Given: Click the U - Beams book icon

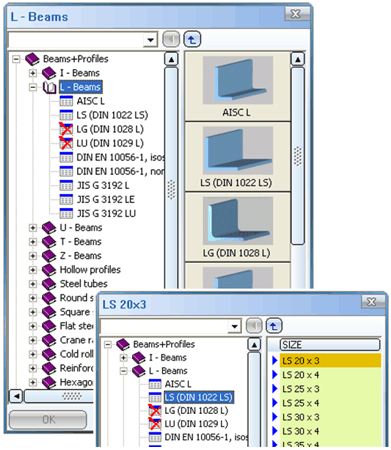Looking at the screenshot, I should click(x=49, y=228).
